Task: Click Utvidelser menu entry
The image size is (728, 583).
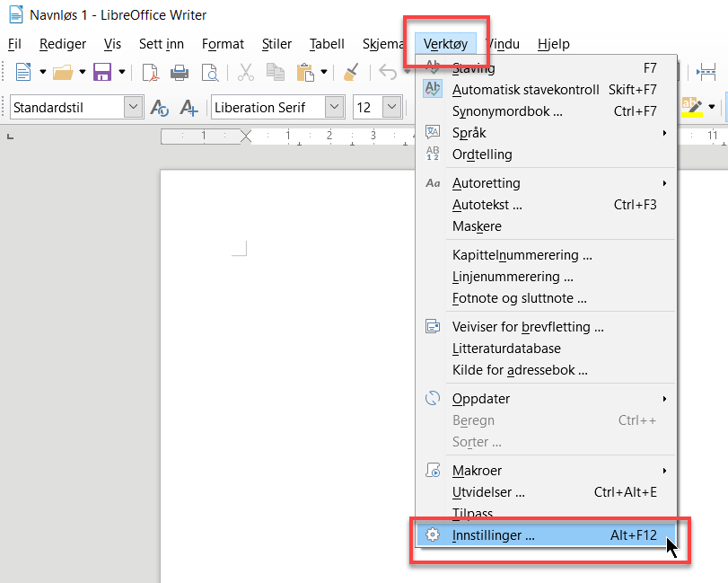Action: [x=488, y=492]
